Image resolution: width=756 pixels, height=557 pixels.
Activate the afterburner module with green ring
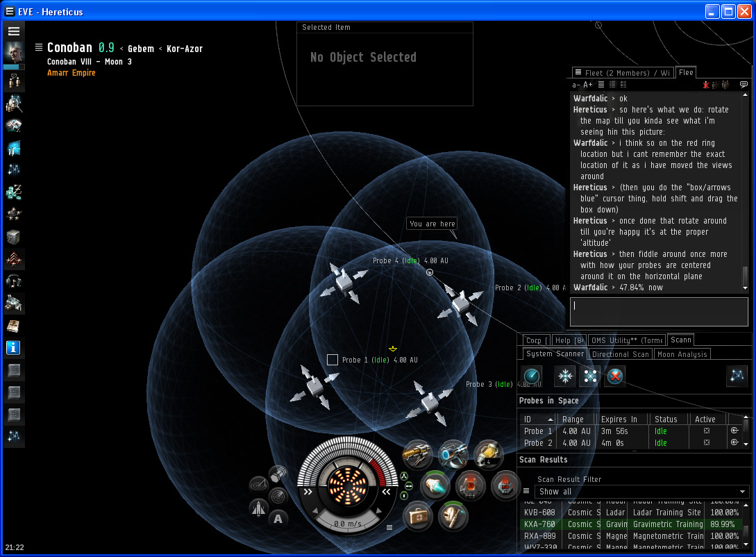(x=435, y=485)
